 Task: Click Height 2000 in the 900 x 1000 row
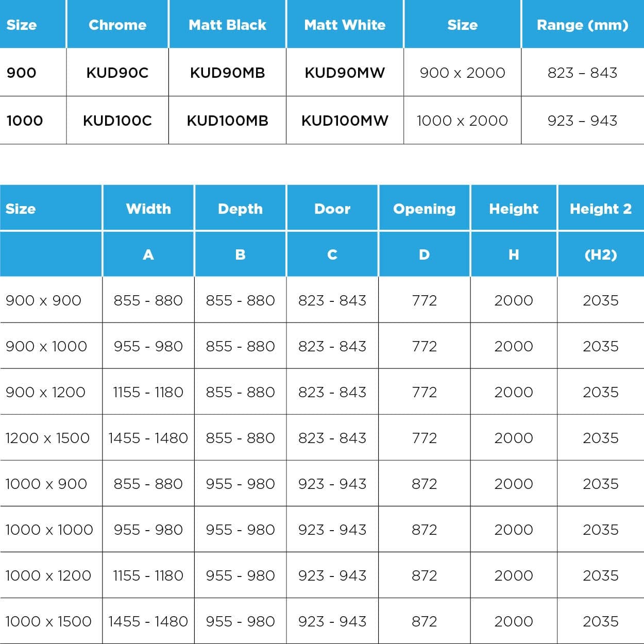[514, 346]
